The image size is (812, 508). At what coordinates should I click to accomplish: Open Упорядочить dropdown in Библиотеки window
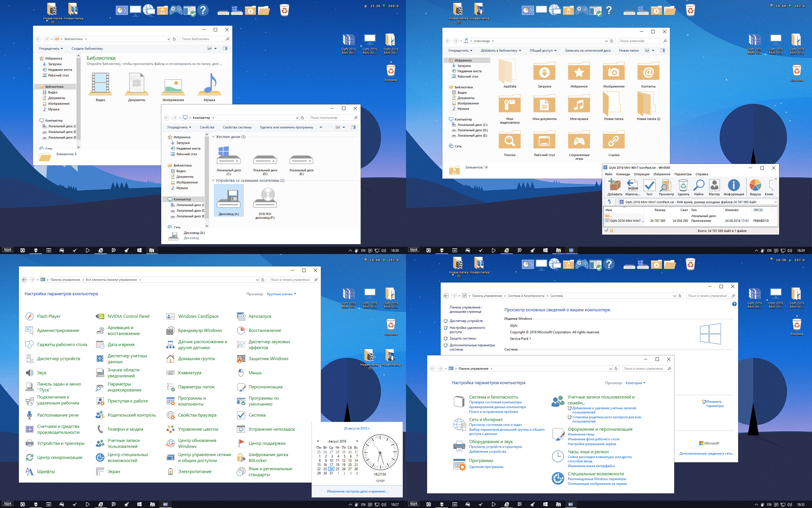51,48
